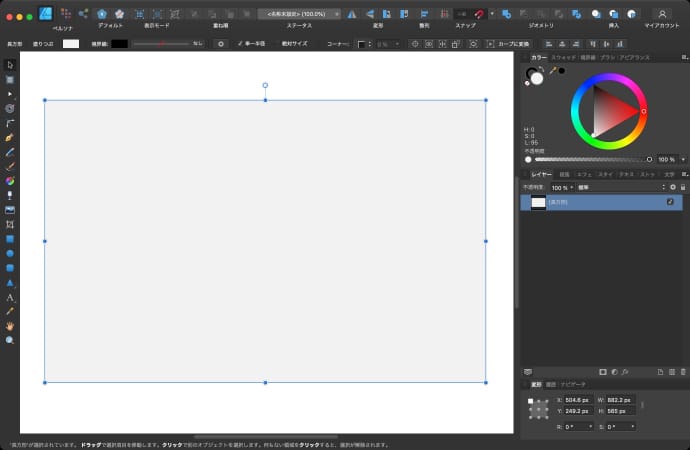Choose the Crop tool
This screenshot has height=450, width=690.
10,225
